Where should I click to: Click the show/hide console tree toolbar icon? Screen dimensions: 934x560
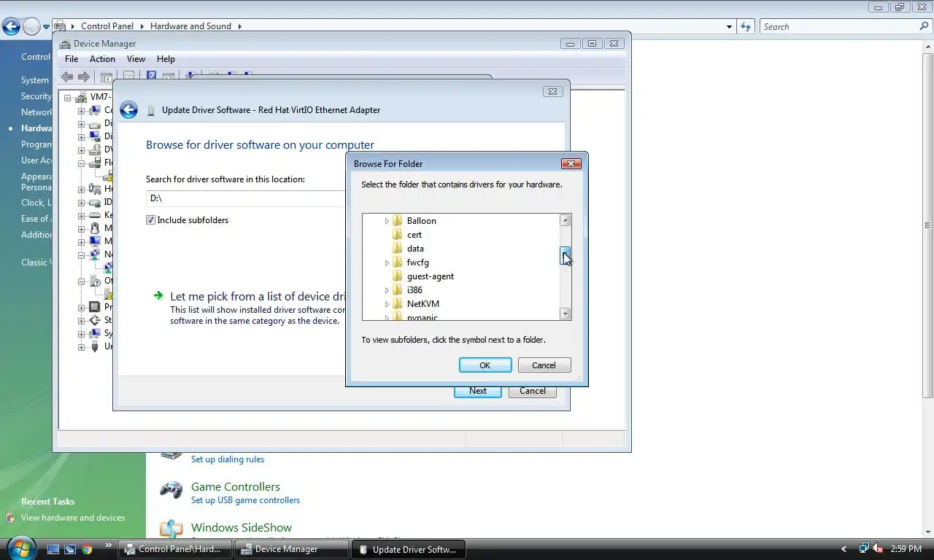pos(107,77)
